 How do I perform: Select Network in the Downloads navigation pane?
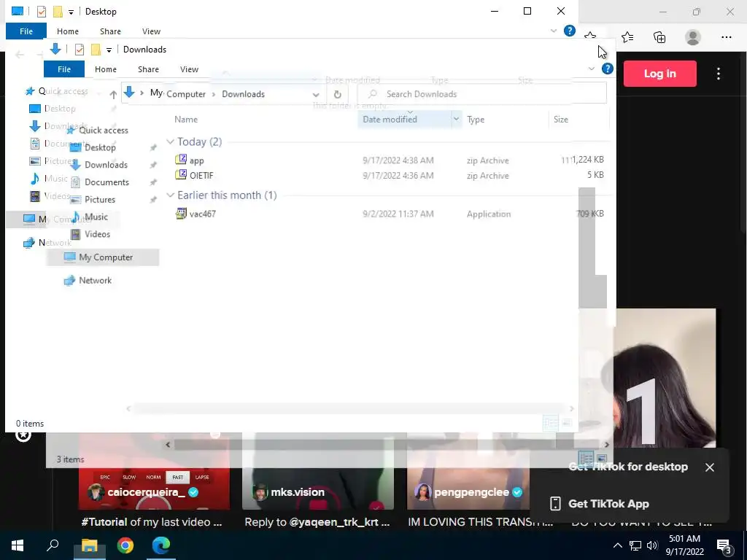[x=95, y=281]
